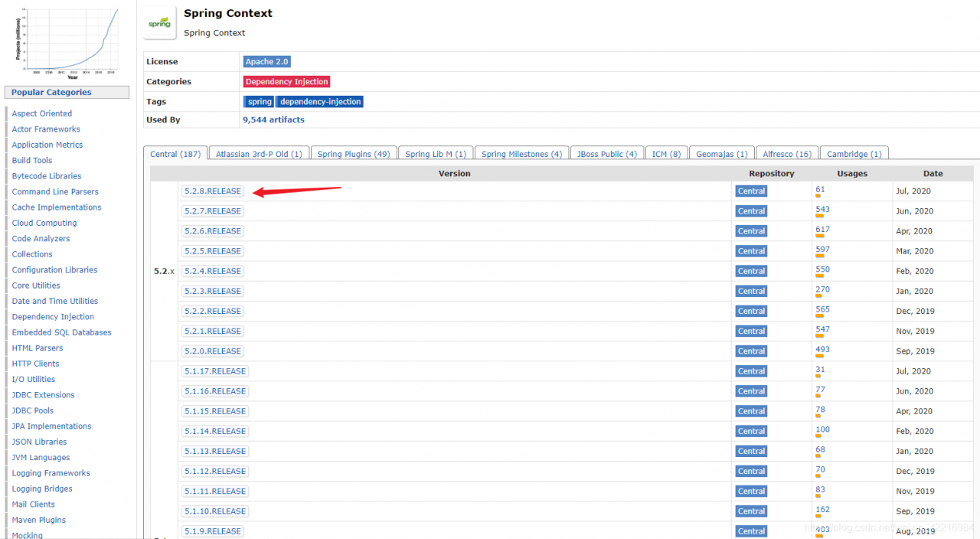Screen dimensions: 980x539
Task: Open the Command Line Parsers category
Action: 55,191
